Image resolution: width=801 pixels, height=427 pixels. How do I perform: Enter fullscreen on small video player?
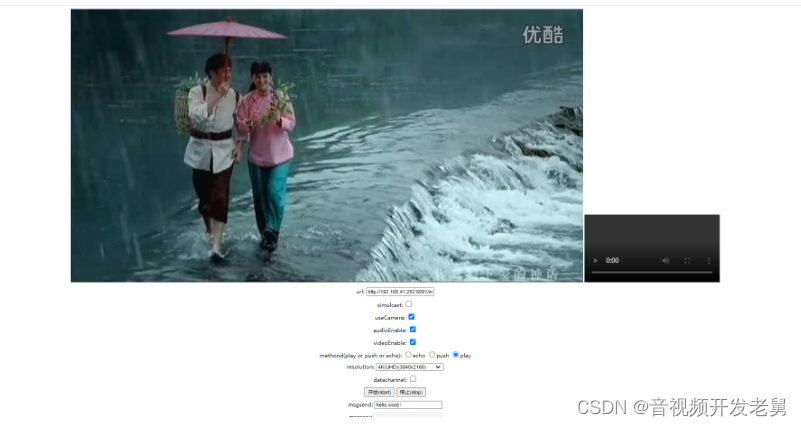(x=687, y=260)
